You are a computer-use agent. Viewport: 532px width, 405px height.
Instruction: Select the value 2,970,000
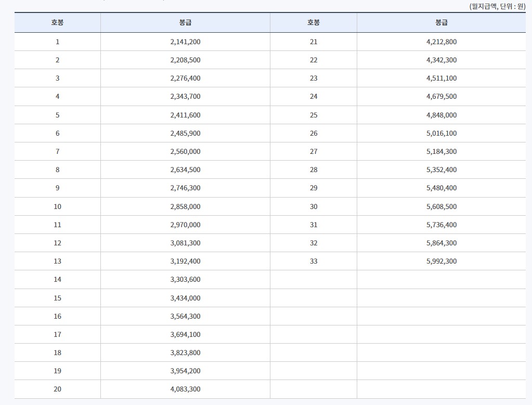pyautogui.click(x=185, y=225)
